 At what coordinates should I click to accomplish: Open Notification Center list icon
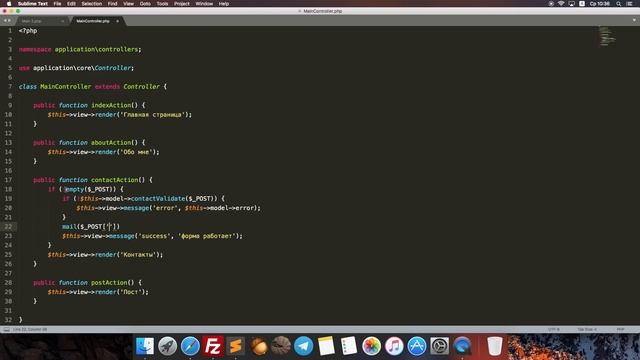(x=630, y=4)
